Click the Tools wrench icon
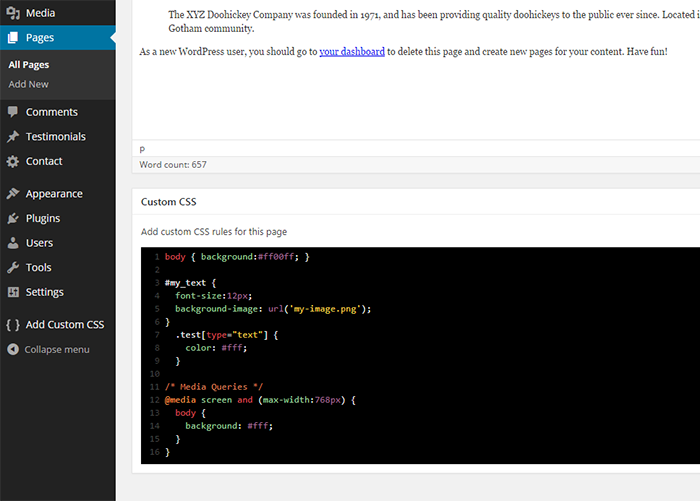The image size is (700, 501). 13,267
